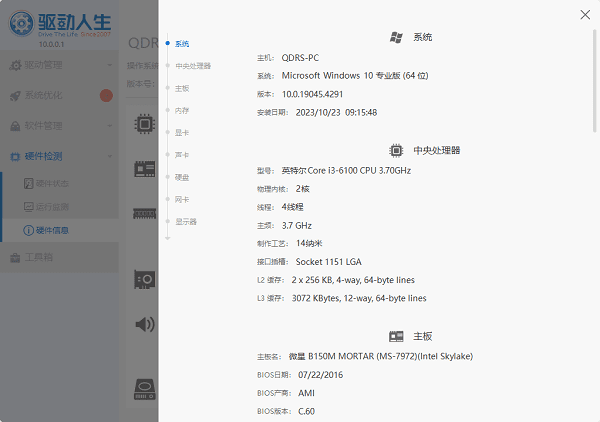Click the hard disk icon at bottom

pyautogui.click(x=145, y=389)
